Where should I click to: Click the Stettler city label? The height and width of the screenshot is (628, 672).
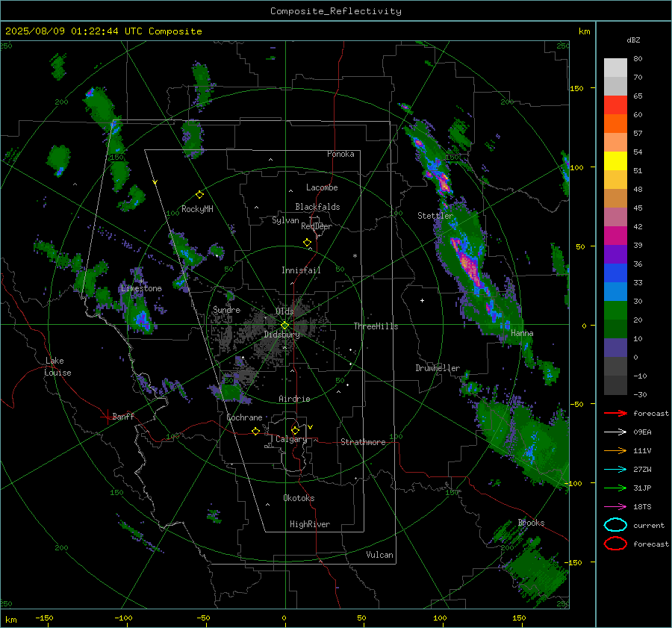[x=435, y=216]
